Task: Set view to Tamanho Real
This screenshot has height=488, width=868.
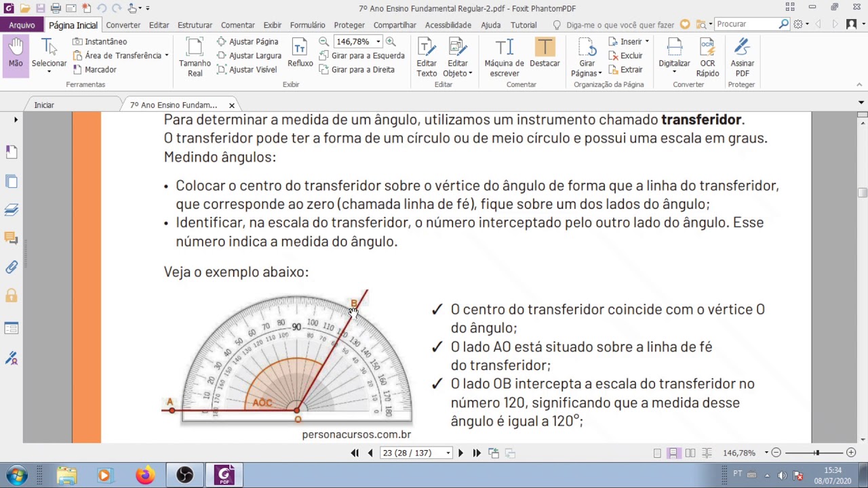Action: pos(195,58)
